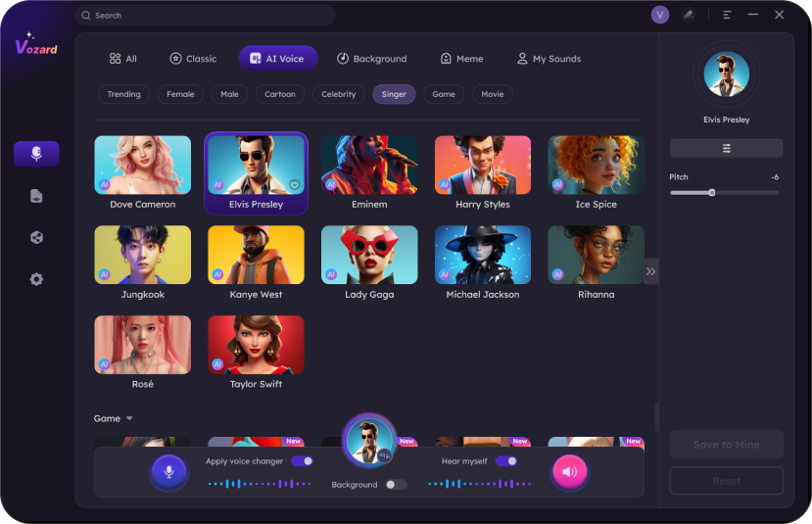
Task: Turn off the Hear myself toggle
Action: (505, 460)
